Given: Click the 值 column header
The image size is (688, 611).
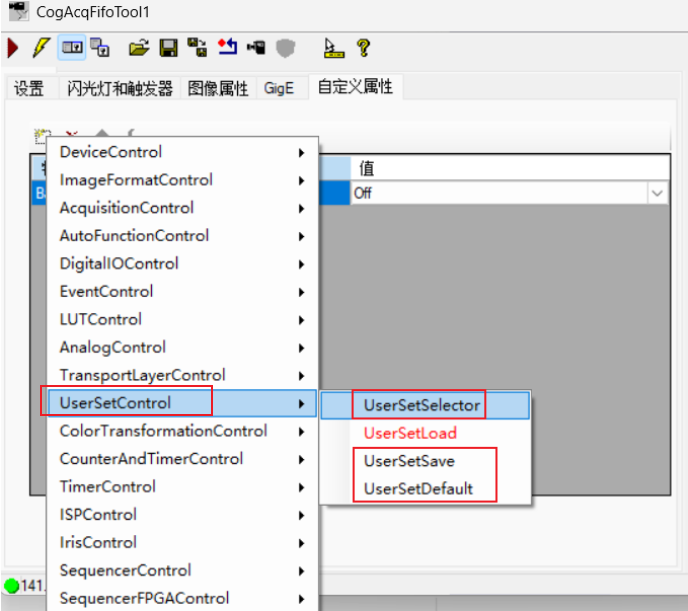Looking at the screenshot, I should (510, 168).
